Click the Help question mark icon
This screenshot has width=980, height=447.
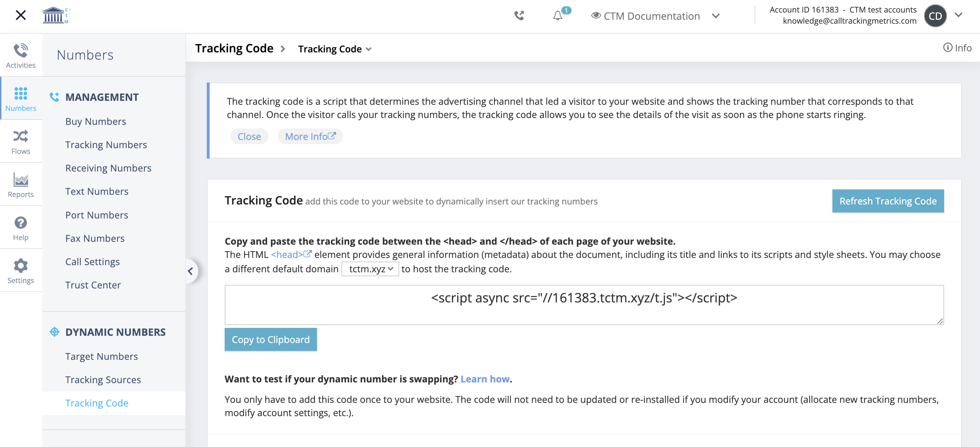click(x=20, y=223)
